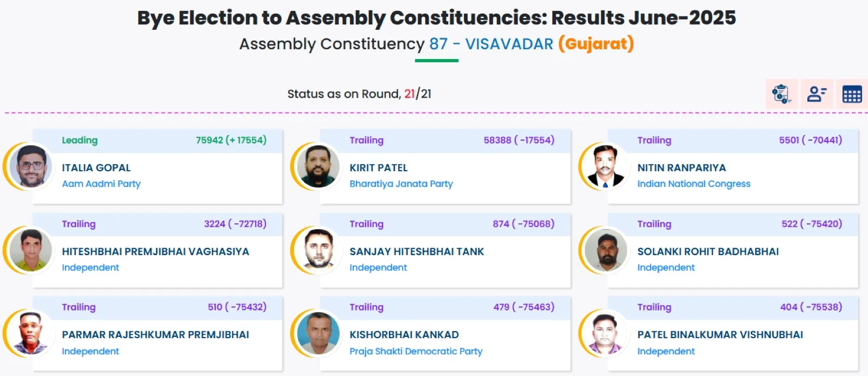Click the candidate list person icon
The height and width of the screenshot is (376, 868).
click(x=816, y=94)
